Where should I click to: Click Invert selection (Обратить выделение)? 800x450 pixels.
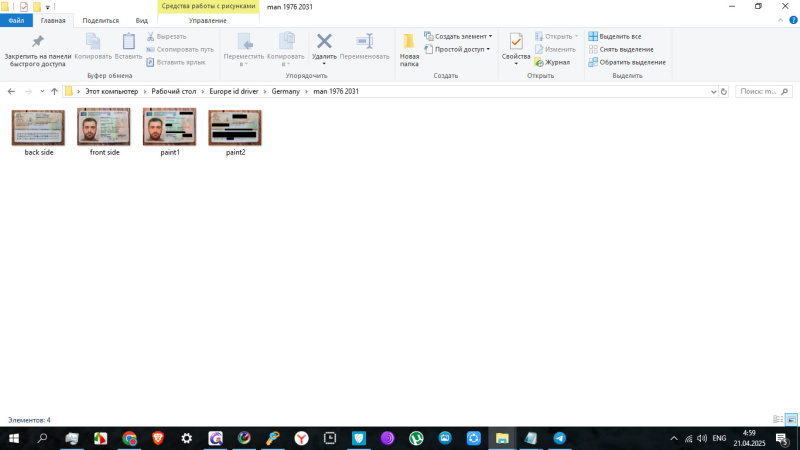coord(627,62)
